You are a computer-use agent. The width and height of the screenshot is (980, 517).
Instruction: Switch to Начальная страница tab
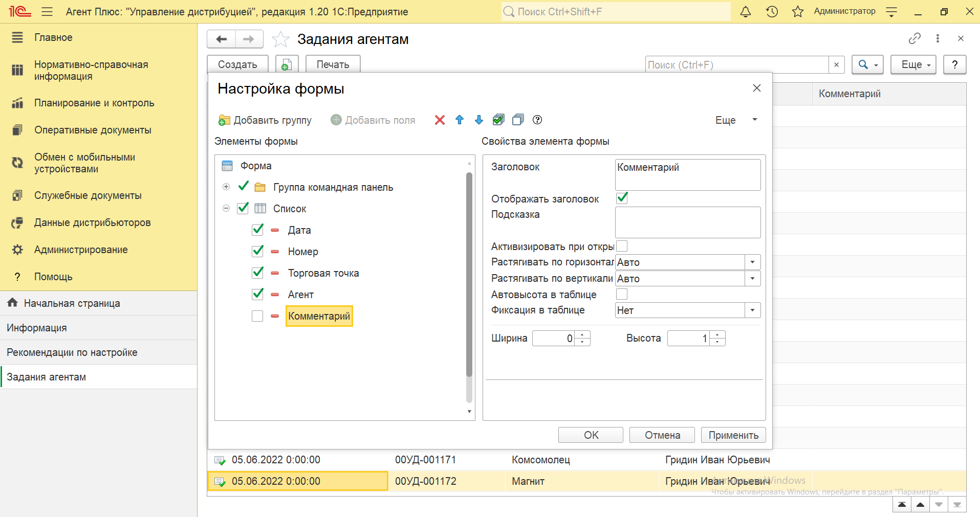pyautogui.click(x=98, y=303)
